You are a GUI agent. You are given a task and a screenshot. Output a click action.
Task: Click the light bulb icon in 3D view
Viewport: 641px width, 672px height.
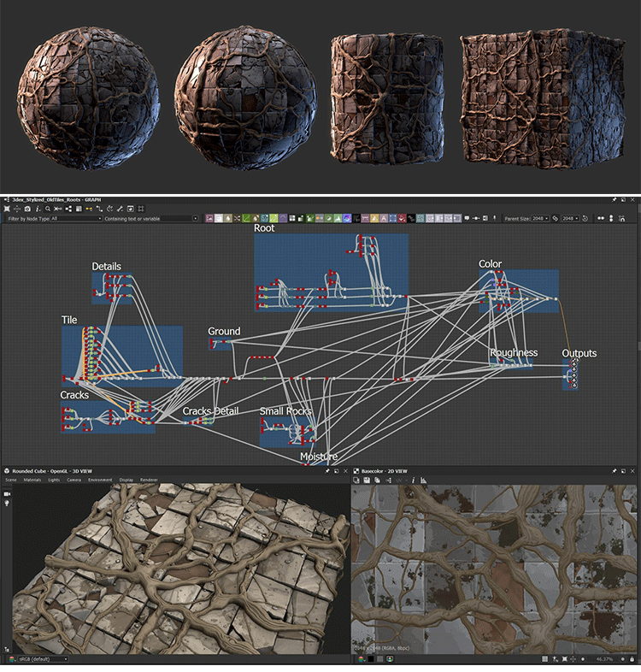(7, 504)
